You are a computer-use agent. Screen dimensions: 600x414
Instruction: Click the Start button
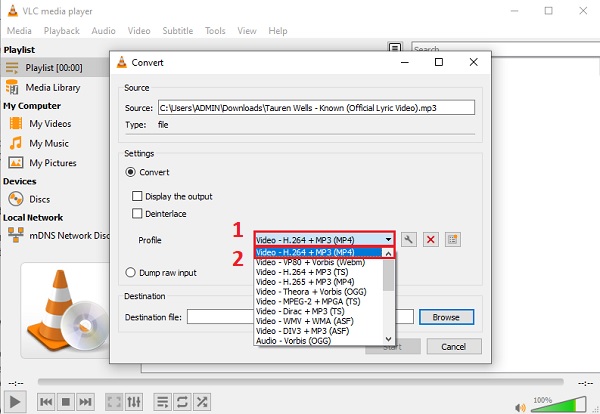[393, 347]
